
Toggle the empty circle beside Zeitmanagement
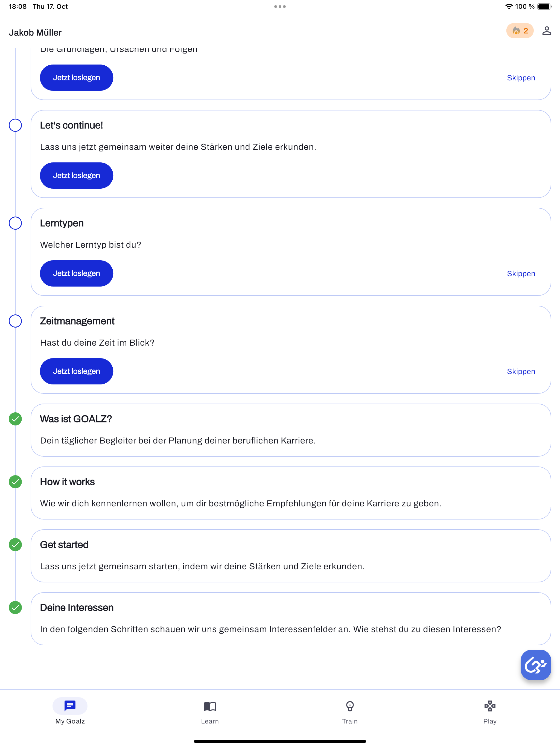[x=15, y=321]
